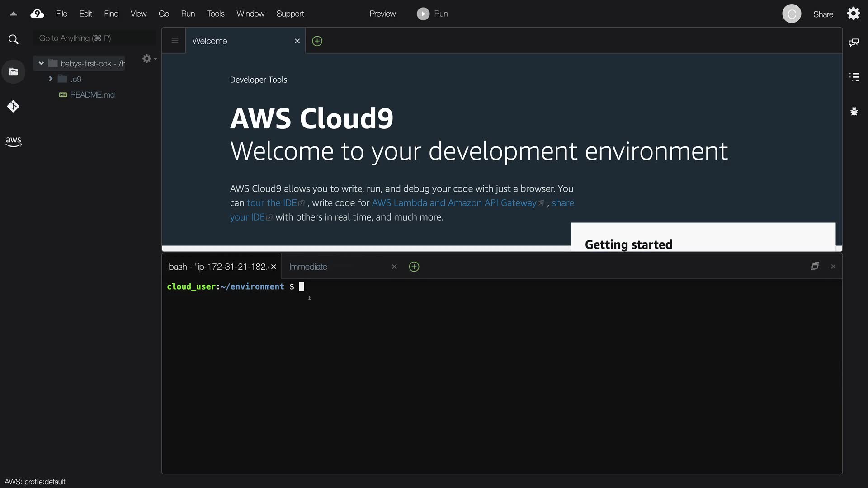Open the Source Control git icon
The width and height of the screenshot is (868, 488).
(x=14, y=107)
